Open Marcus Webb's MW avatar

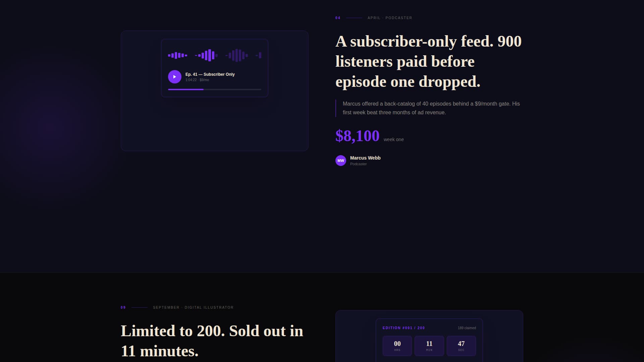pyautogui.click(x=341, y=161)
